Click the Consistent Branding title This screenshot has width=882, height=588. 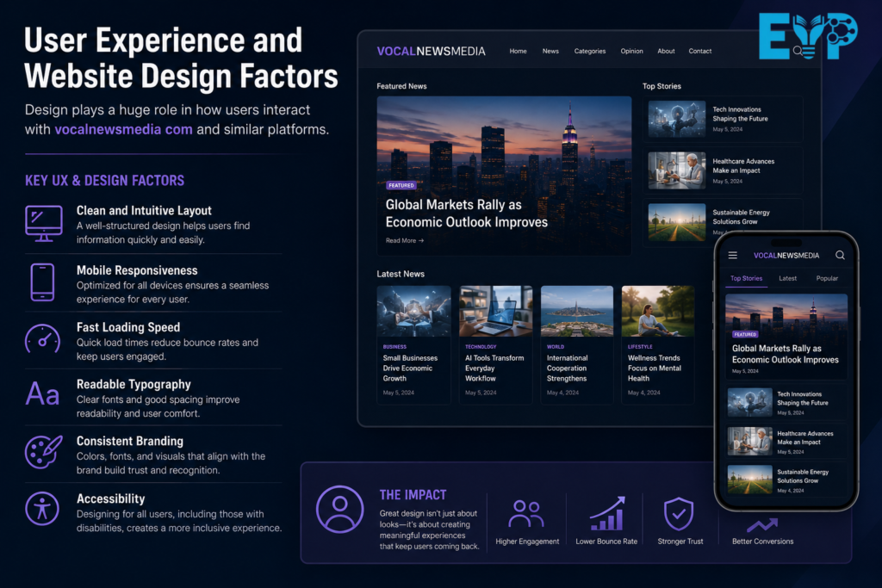click(x=130, y=442)
